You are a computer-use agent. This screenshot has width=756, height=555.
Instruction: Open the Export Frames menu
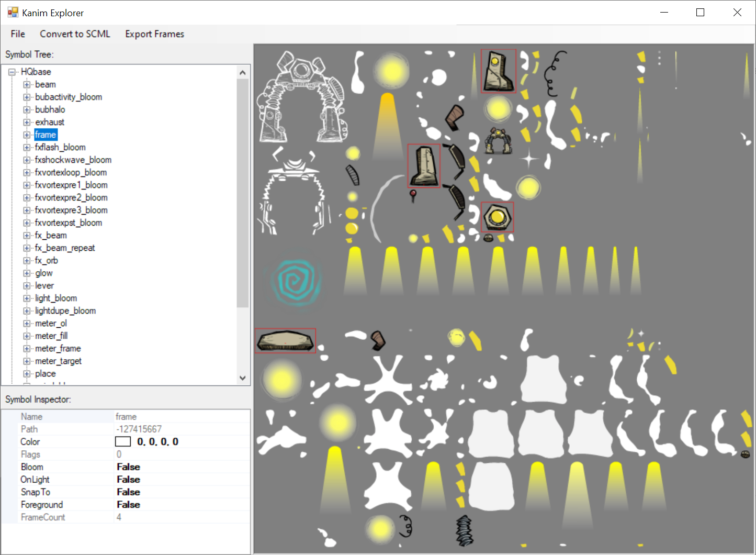(154, 34)
